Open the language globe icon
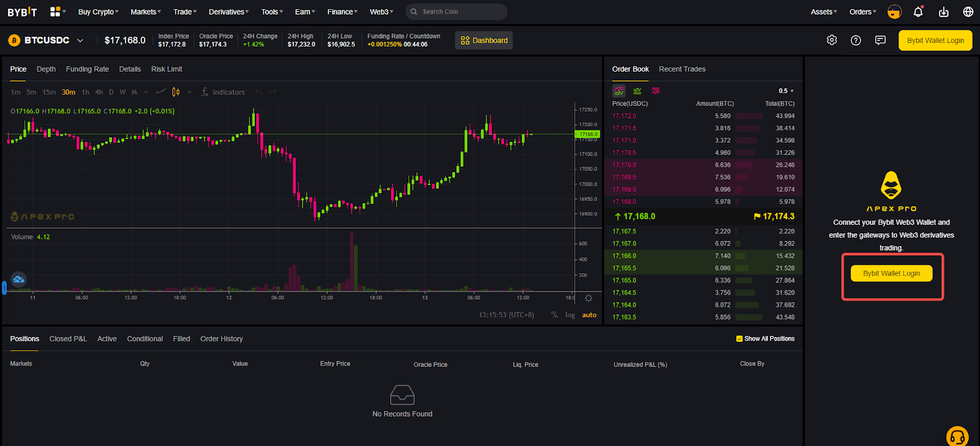 pos(968,12)
